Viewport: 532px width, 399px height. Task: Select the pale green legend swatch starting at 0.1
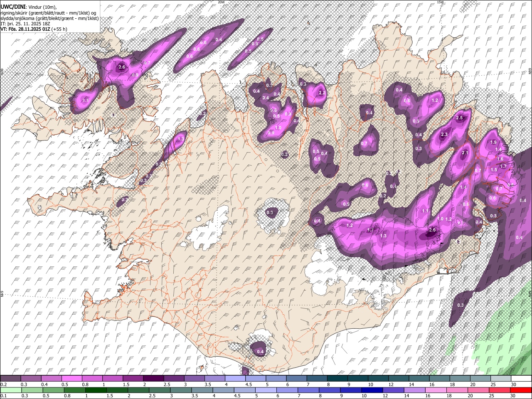10,390
